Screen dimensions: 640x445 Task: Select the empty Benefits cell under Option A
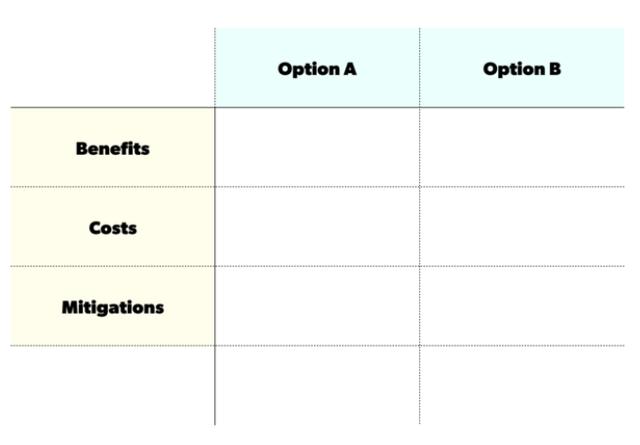[x=317, y=147]
